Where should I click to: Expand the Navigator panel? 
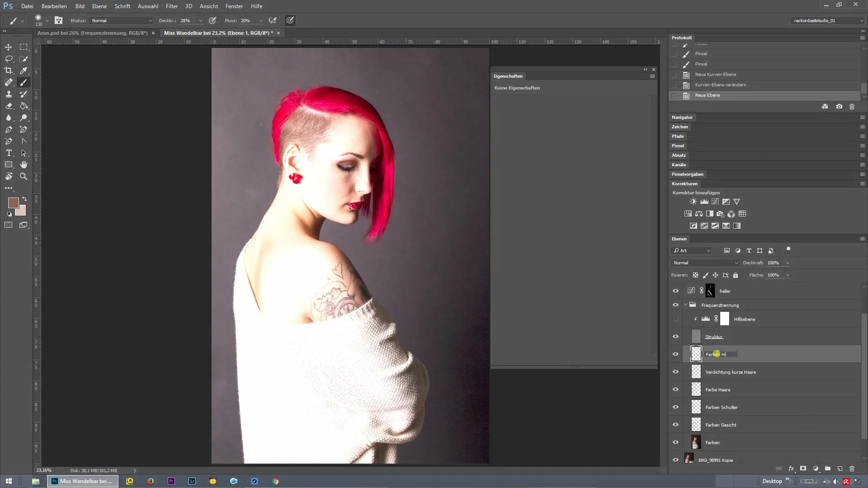[x=682, y=117]
